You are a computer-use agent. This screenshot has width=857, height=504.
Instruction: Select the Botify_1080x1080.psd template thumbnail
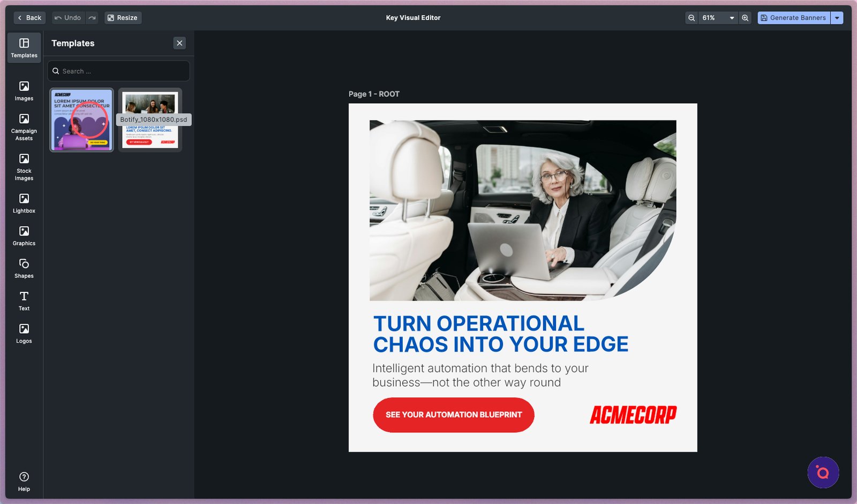[x=150, y=120]
